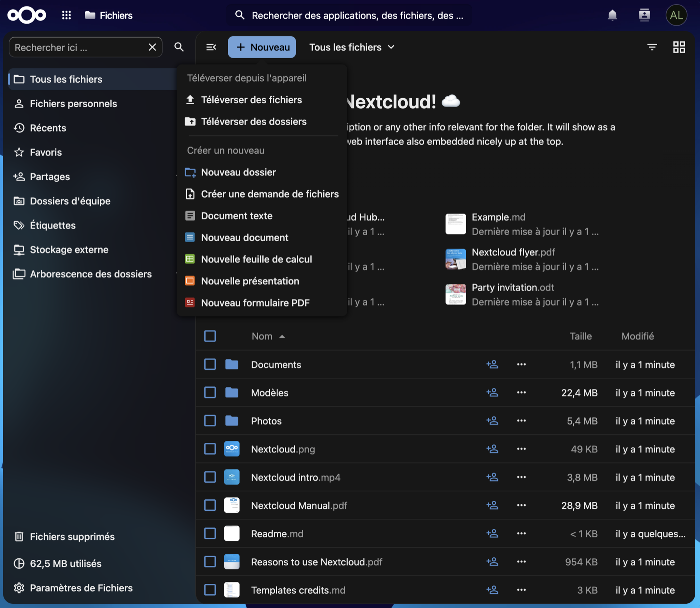Select the Documents folder checkbox
Viewport: 700px width, 608px height.
coord(210,365)
